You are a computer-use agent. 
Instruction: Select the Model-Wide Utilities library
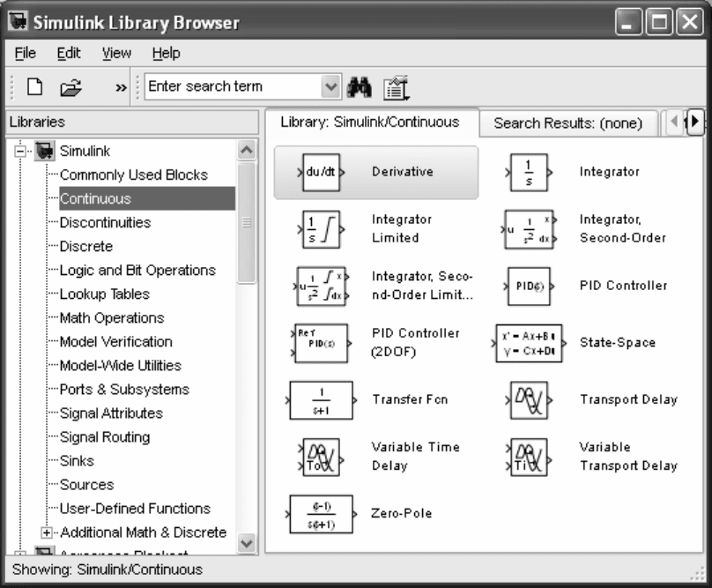[121, 365]
